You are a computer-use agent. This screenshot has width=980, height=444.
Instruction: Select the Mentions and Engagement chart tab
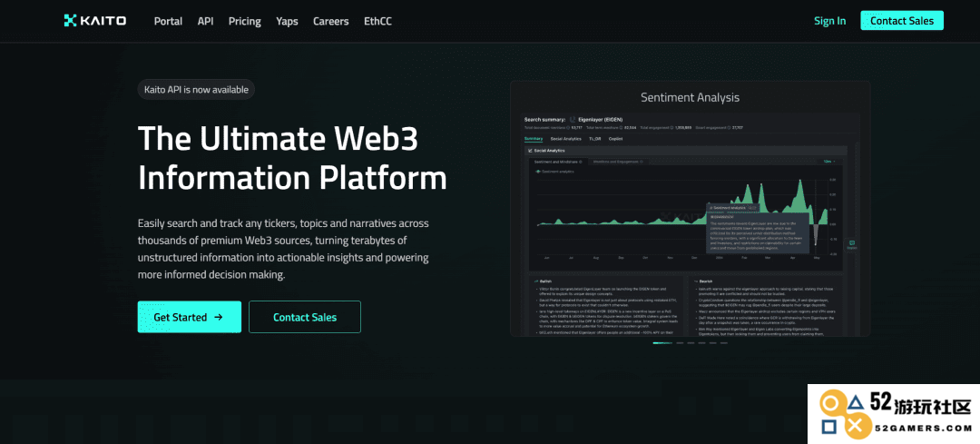click(616, 162)
